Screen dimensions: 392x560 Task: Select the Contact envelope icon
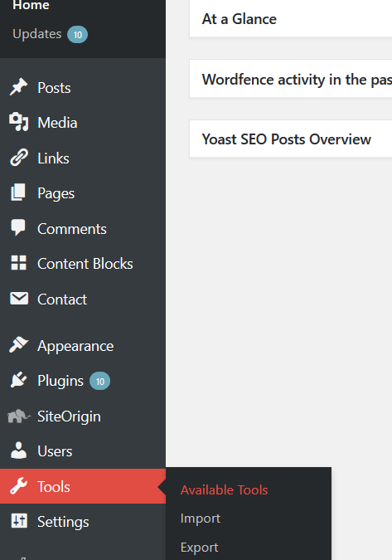coord(18,299)
